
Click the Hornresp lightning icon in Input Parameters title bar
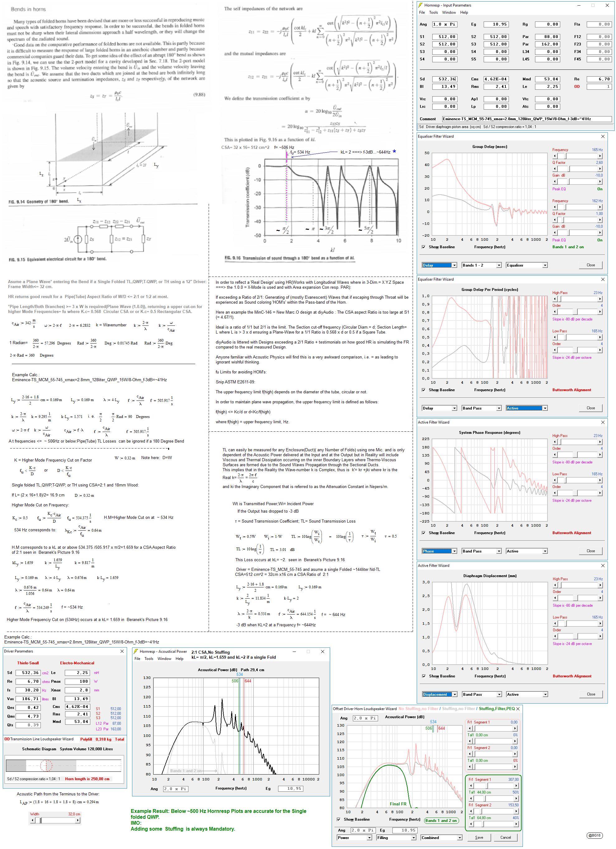pos(421,5)
